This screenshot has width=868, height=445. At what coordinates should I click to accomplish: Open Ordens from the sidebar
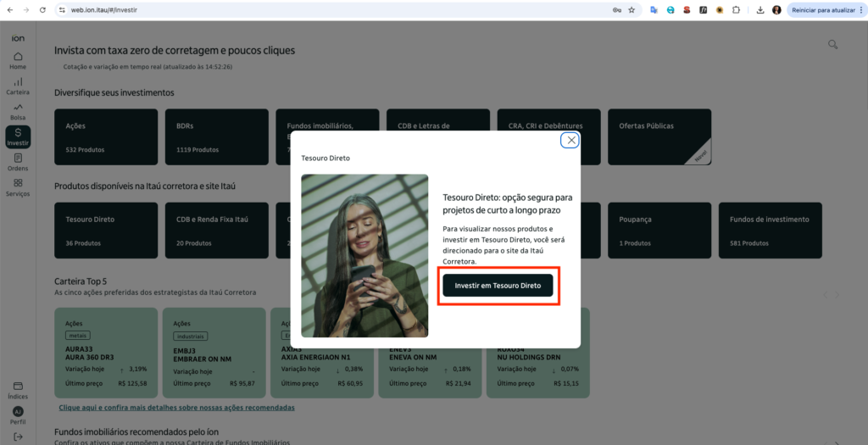point(18,162)
